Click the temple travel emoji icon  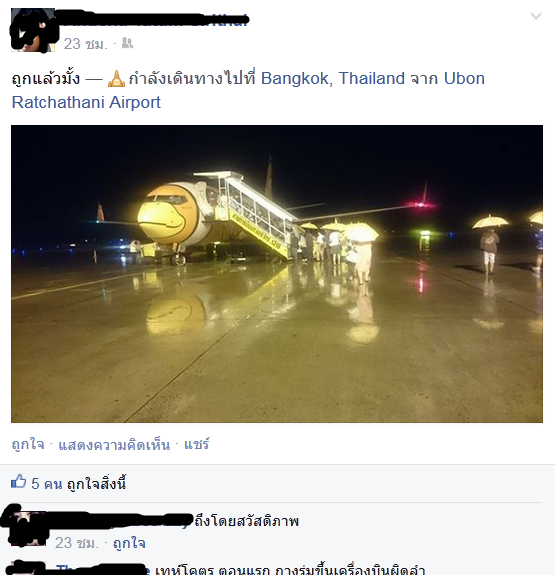click(x=116, y=78)
